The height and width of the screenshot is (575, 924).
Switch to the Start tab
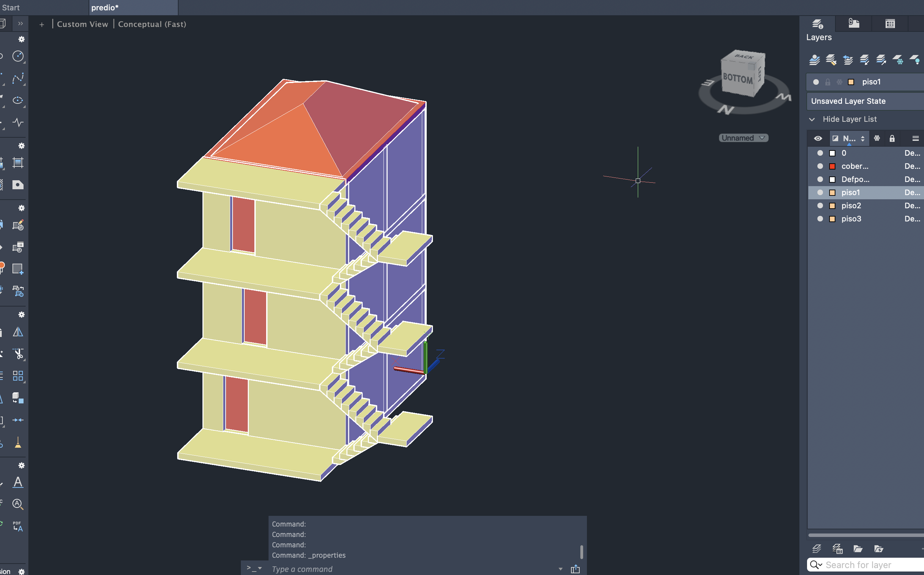(11, 8)
